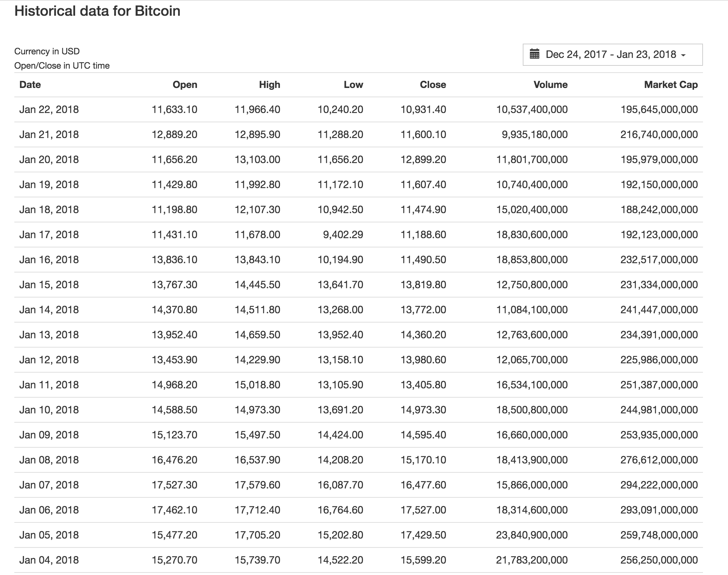The height and width of the screenshot is (575, 728).
Task: Select volume 16,660,000,000
Action: pyautogui.click(x=532, y=435)
